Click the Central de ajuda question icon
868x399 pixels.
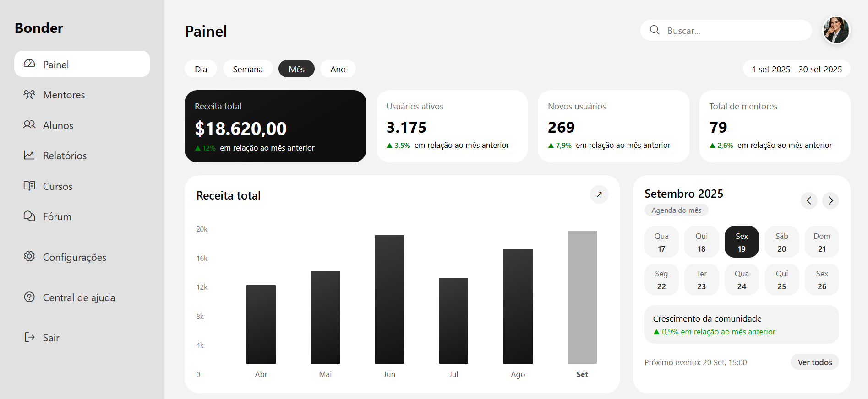pyautogui.click(x=29, y=297)
